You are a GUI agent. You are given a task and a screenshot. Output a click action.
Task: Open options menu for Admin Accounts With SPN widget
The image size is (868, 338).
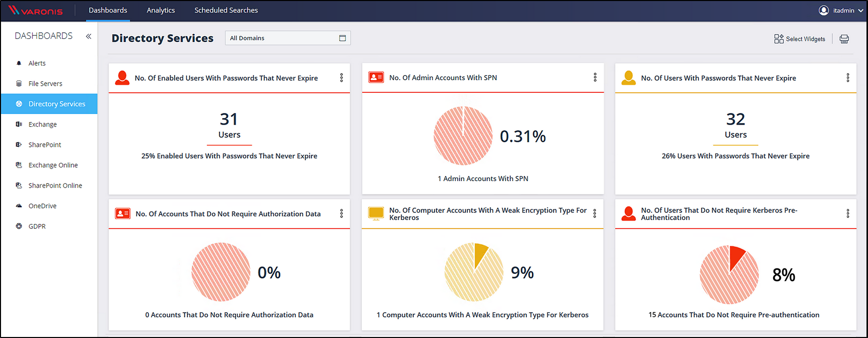click(595, 77)
